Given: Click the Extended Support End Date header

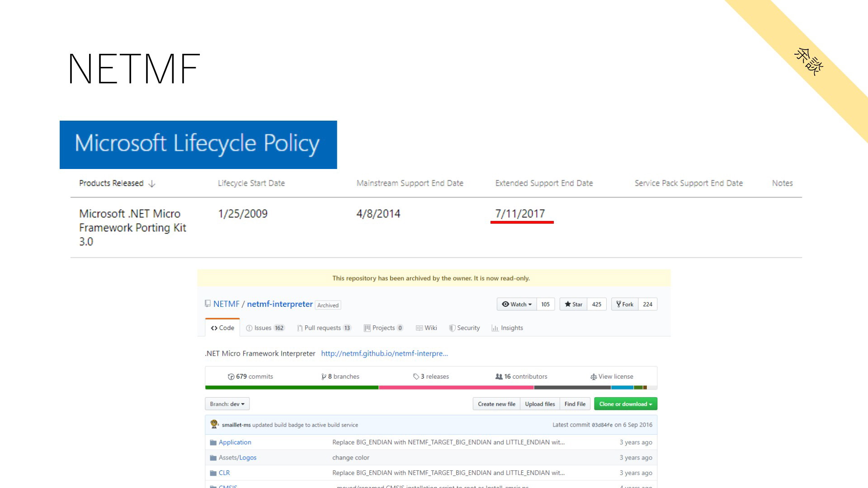Looking at the screenshot, I should tap(544, 183).
